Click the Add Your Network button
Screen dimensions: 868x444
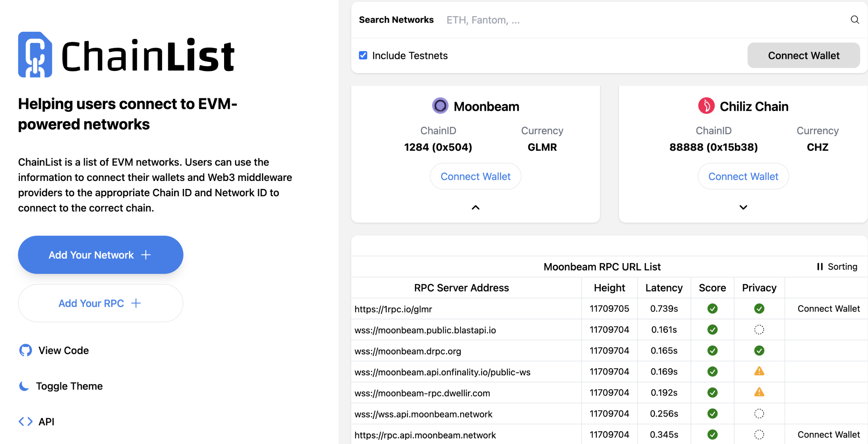[100, 255]
